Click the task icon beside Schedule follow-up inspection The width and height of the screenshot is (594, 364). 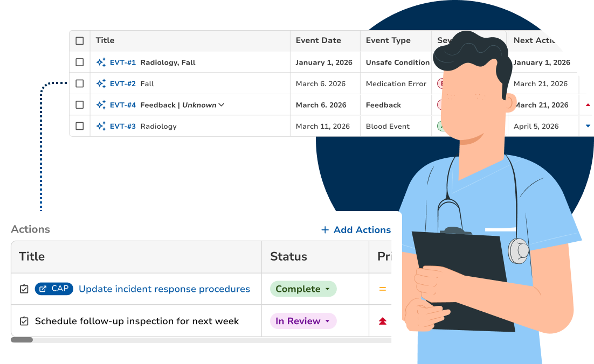coord(24,321)
